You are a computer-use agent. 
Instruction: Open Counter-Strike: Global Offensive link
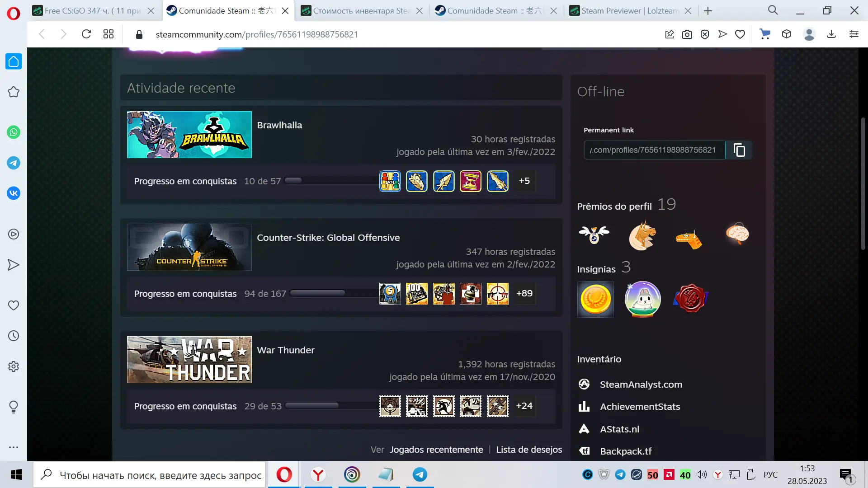pyautogui.click(x=328, y=238)
